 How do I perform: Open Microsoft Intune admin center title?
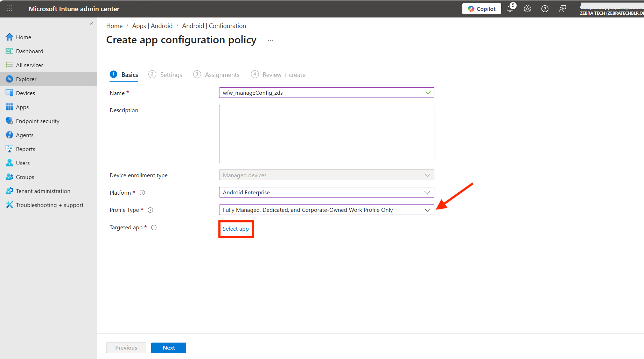coord(74,9)
